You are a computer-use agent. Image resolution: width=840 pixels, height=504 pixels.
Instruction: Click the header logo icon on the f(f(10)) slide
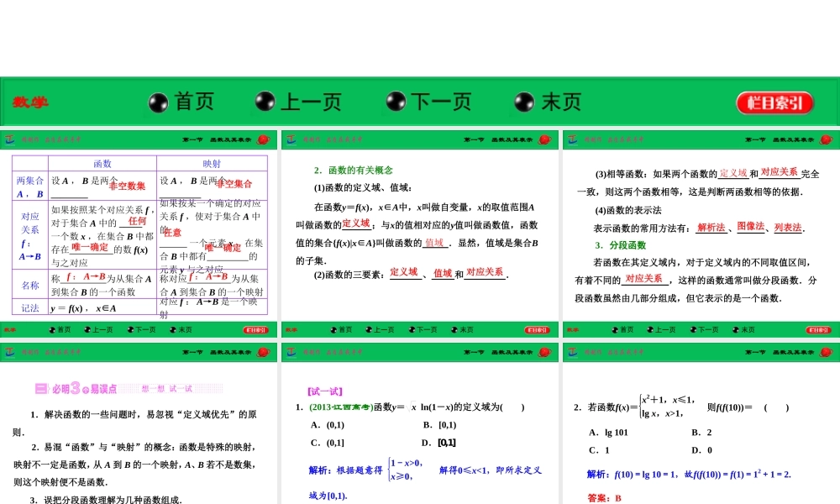pyautogui.click(x=573, y=351)
